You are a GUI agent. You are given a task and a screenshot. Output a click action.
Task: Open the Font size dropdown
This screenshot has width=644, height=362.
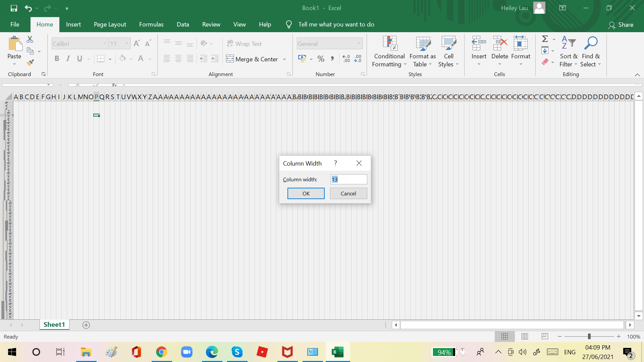(127, 44)
